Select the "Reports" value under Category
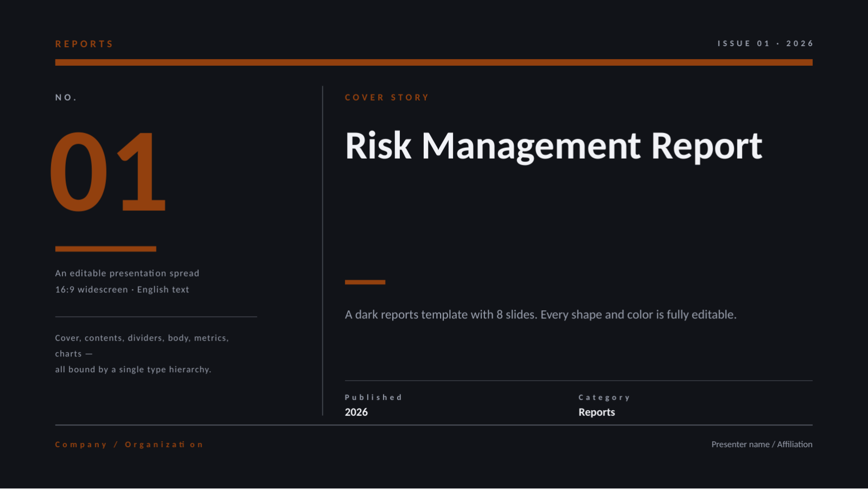 tap(597, 412)
